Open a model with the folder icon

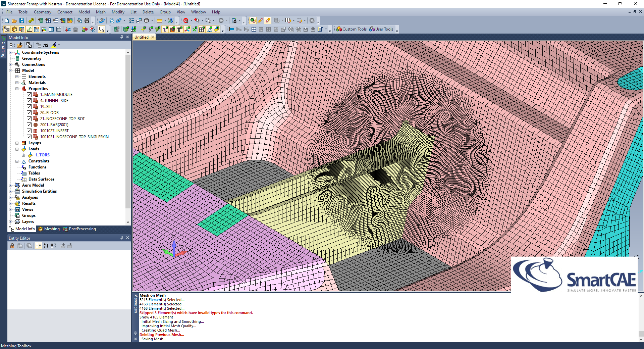pyautogui.click(x=14, y=20)
